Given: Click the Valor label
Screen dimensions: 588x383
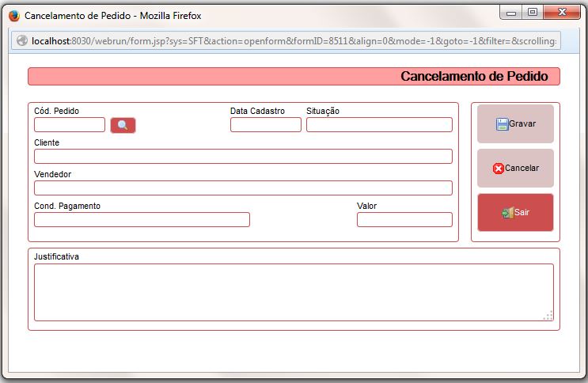Looking at the screenshot, I should 366,206.
